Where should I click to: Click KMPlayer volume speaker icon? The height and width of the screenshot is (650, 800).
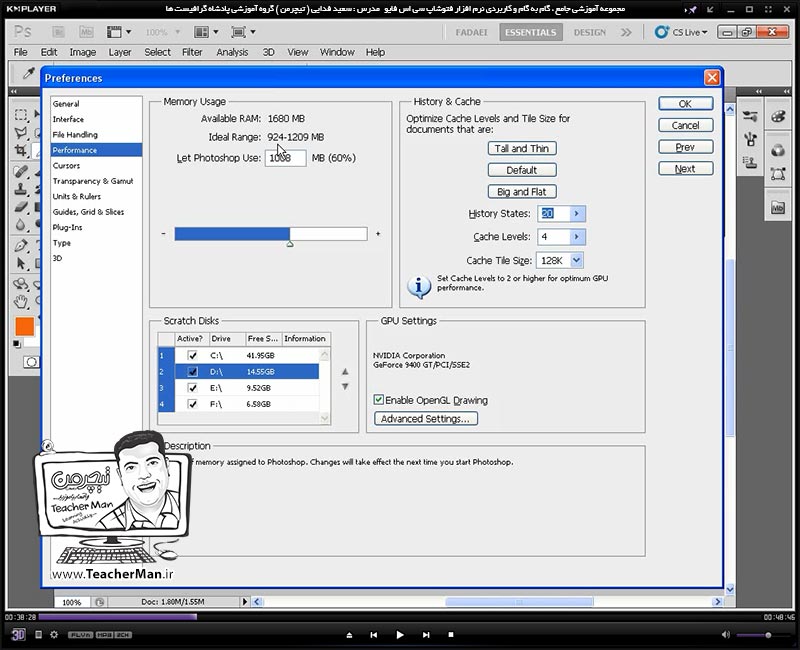(x=726, y=635)
